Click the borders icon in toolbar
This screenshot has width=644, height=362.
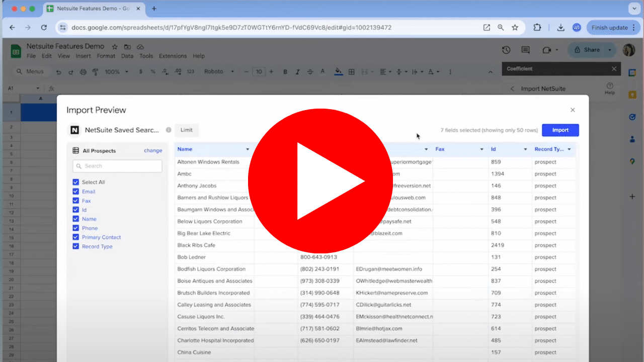[352, 72]
